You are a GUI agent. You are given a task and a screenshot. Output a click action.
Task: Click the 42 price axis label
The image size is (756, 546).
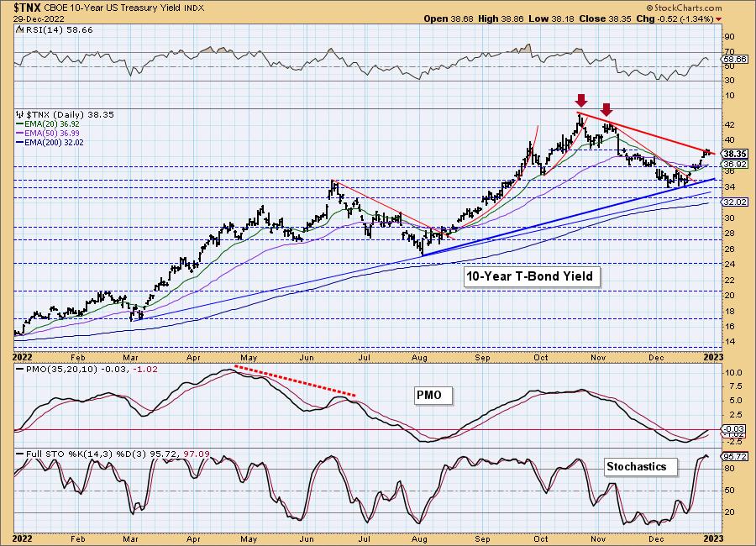[x=729, y=125]
